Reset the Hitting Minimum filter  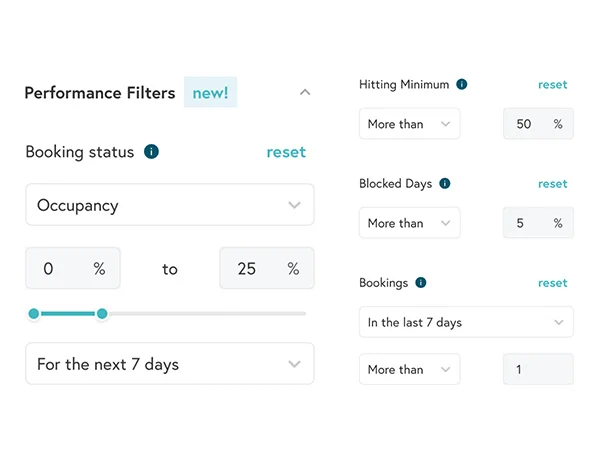[553, 85]
